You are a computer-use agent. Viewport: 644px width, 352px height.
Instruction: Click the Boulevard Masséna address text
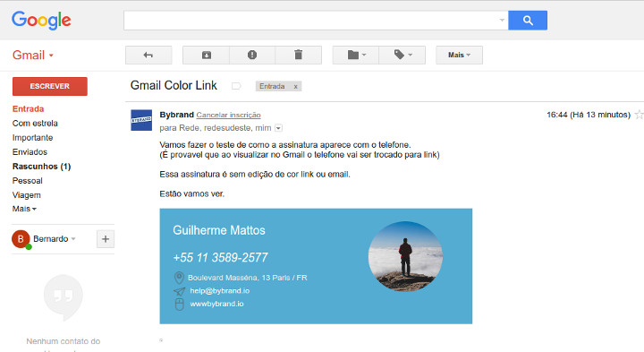click(247, 278)
